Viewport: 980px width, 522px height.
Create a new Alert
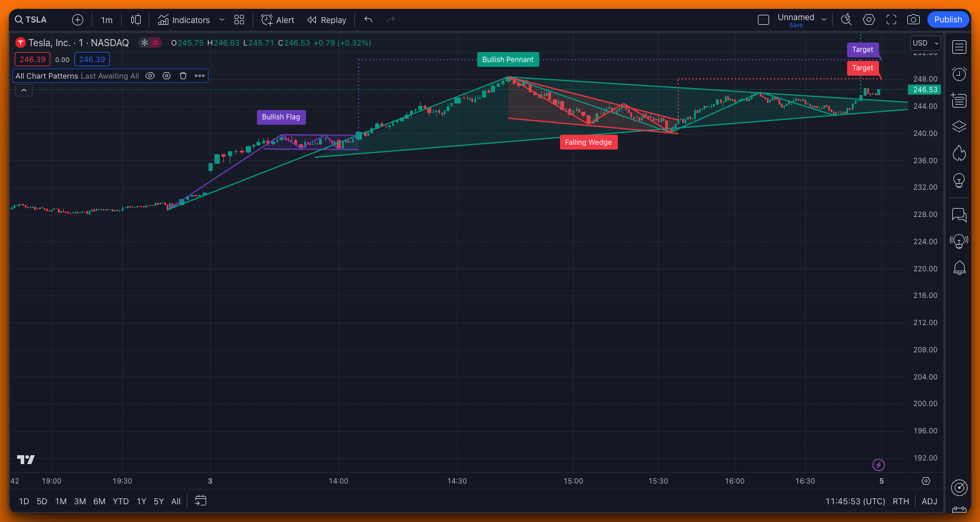point(278,20)
